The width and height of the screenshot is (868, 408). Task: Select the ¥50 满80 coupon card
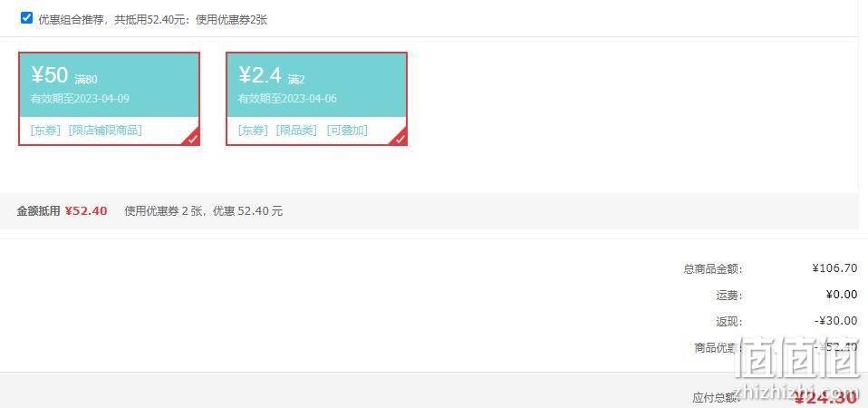click(x=109, y=99)
